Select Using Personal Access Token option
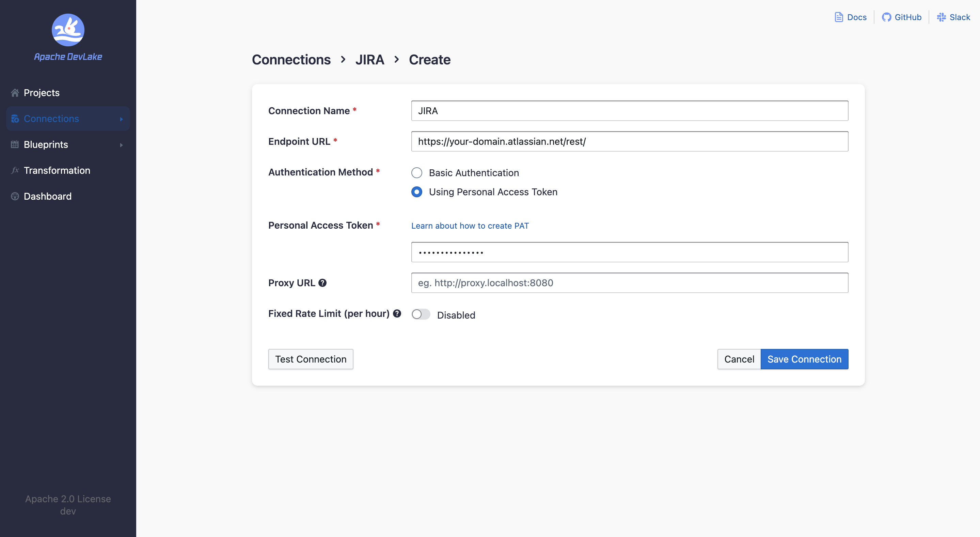 pos(416,192)
